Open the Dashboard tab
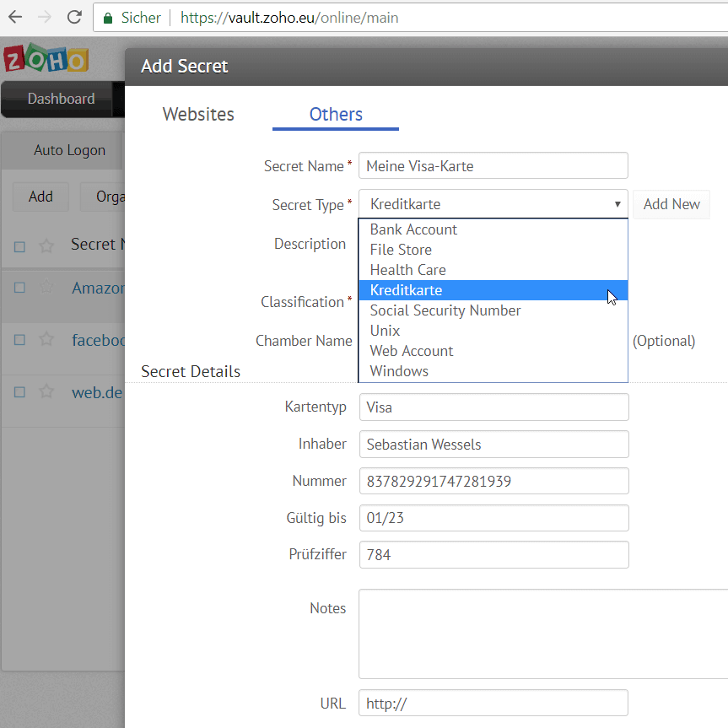 (61, 99)
